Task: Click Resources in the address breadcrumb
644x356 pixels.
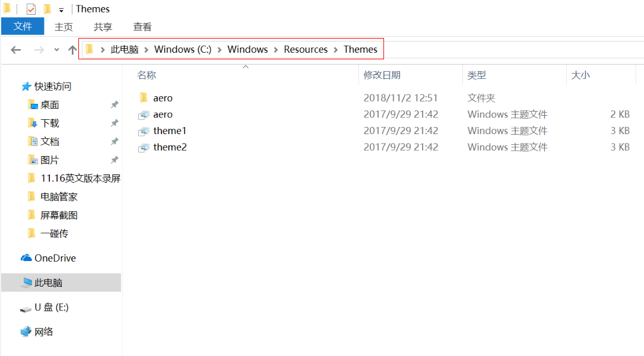Action: pyautogui.click(x=306, y=49)
